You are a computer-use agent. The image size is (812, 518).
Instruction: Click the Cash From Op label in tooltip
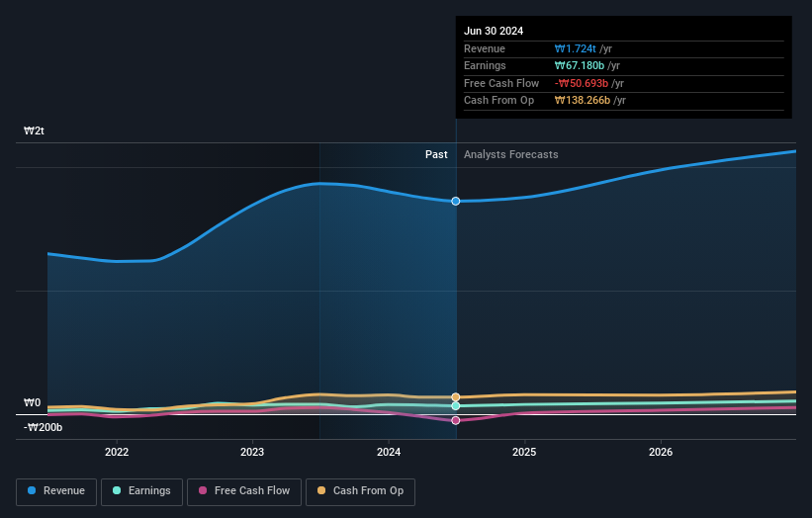point(498,101)
